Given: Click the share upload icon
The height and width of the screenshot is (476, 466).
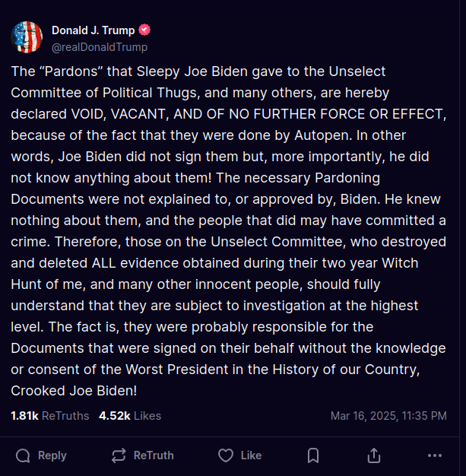Looking at the screenshot, I should 373,455.
